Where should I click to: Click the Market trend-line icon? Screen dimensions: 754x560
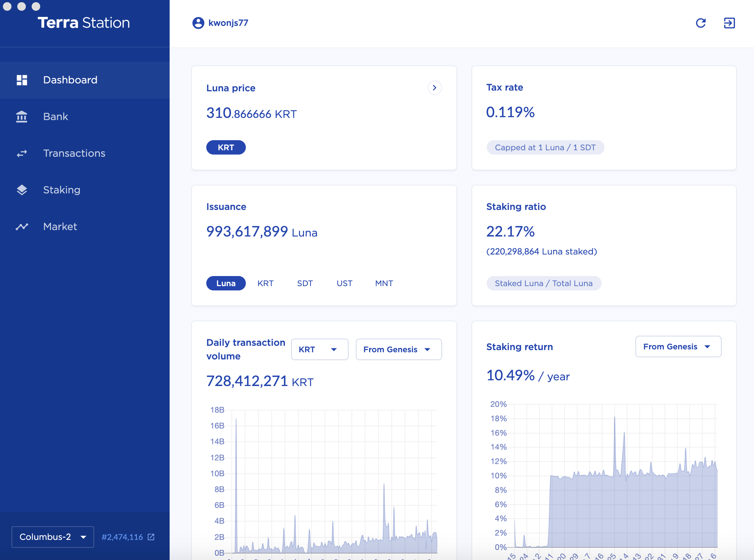22,226
